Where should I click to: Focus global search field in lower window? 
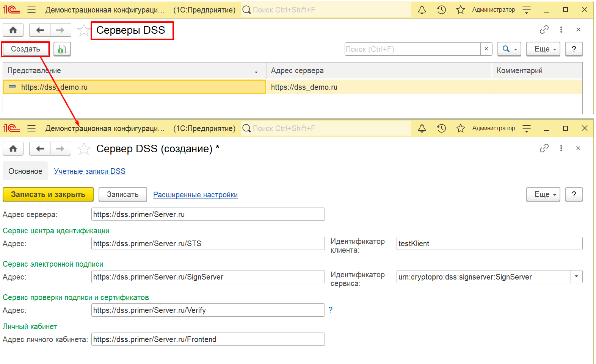point(326,128)
